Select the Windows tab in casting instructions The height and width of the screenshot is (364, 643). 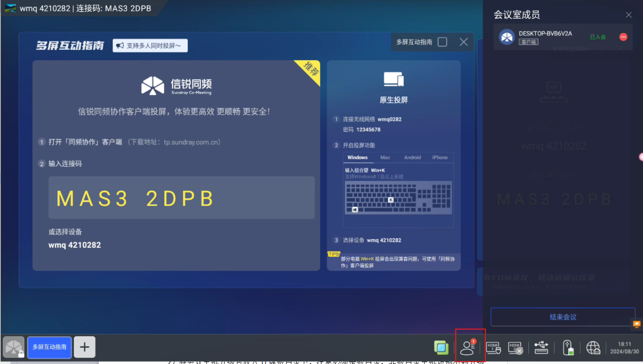(358, 158)
